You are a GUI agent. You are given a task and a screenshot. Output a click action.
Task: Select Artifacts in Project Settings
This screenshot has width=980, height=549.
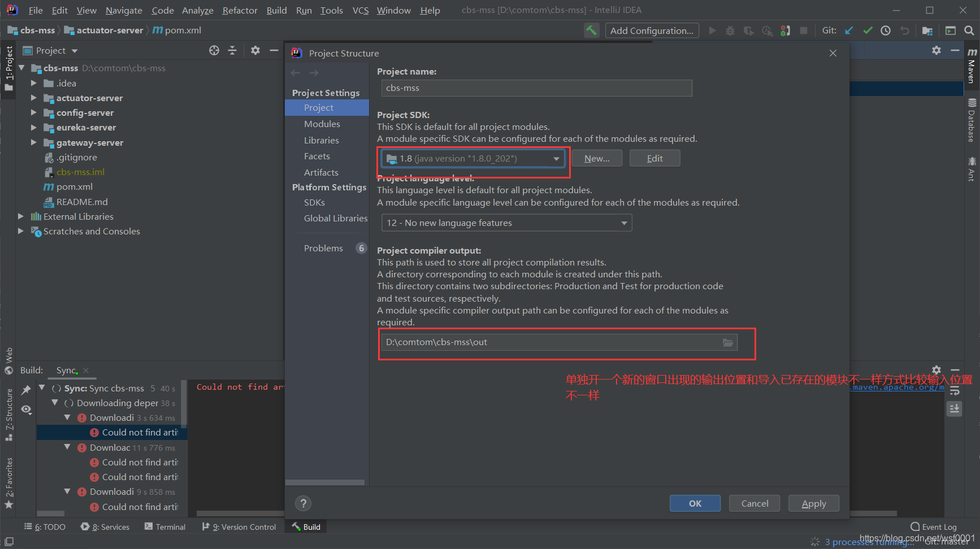[321, 172]
